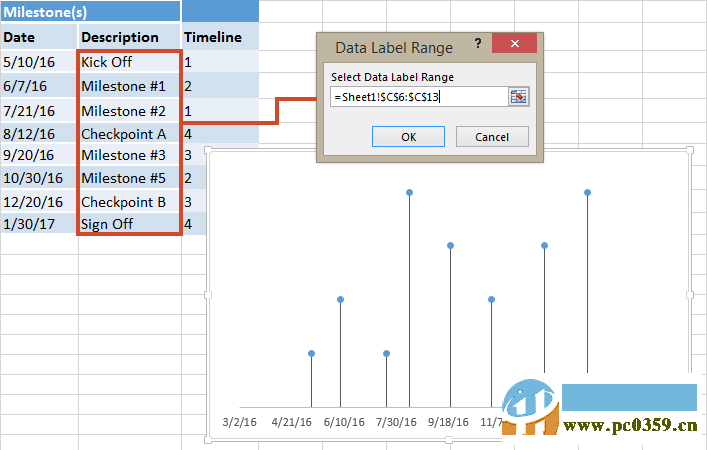
Task: Select cell with date 6/7/16
Action: click(39, 86)
